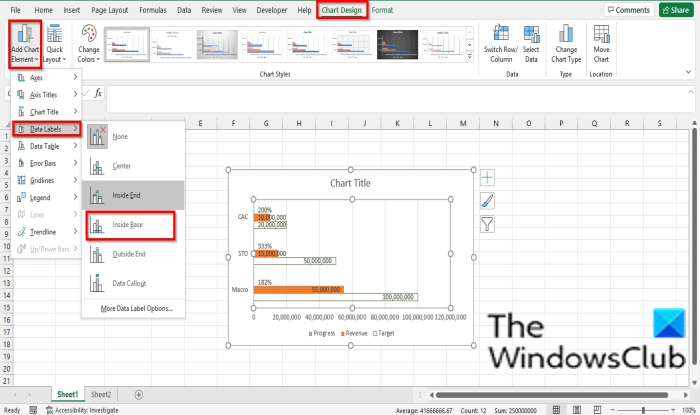The height and width of the screenshot is (415, 700).
Task: Expand the Axes submenu
Action: click(46, 78)
